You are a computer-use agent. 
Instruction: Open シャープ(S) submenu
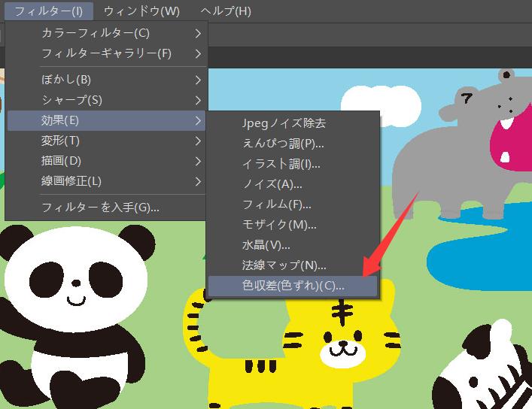tap(107, 100)
